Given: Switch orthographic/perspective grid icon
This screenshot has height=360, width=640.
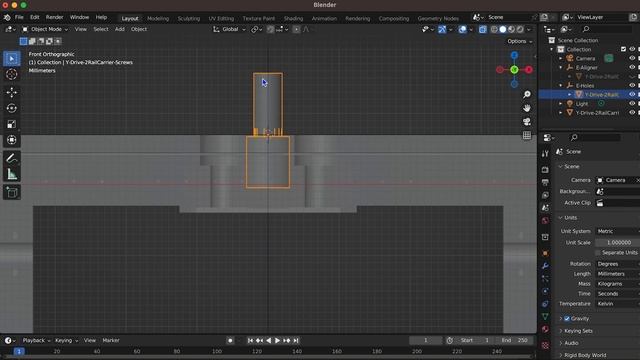Looking at the screenshot, I should pyautogui.click(x=527, y=135).
